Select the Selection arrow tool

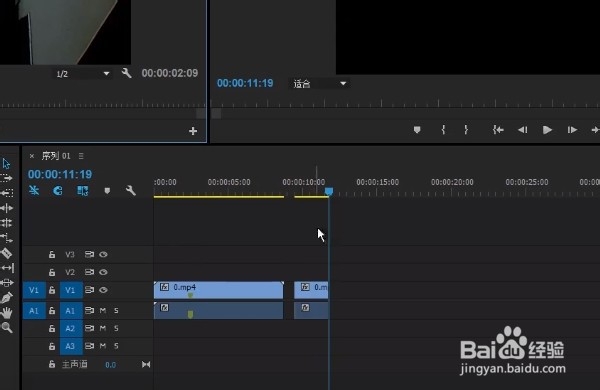pos(7,164)
